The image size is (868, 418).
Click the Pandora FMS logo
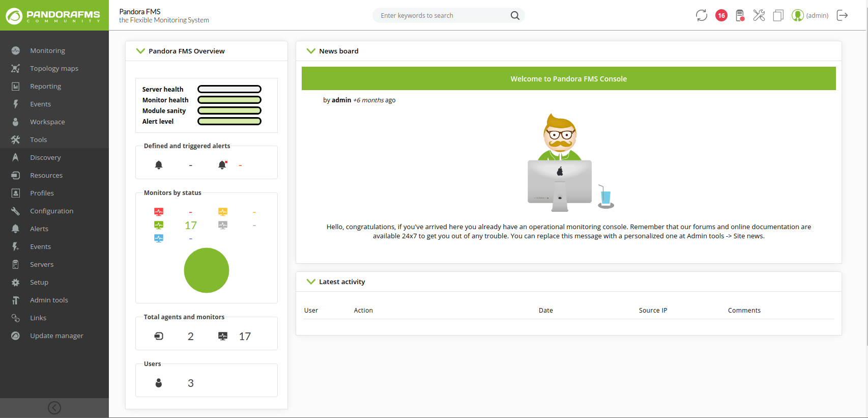coord(54,16)
